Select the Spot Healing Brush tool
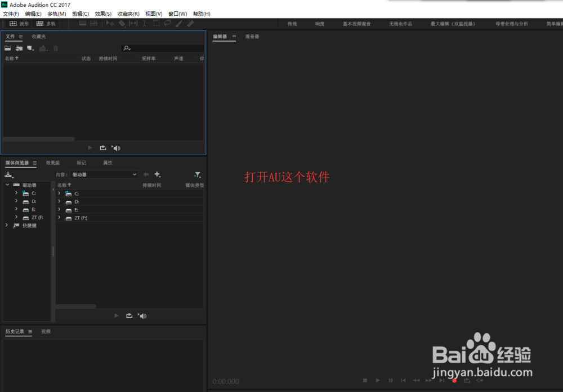563x392 pixels. point(190,24)
